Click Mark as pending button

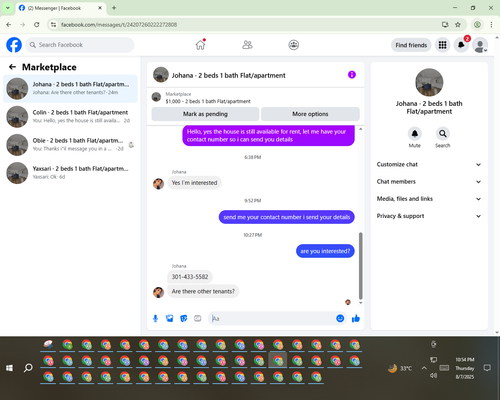205,114
